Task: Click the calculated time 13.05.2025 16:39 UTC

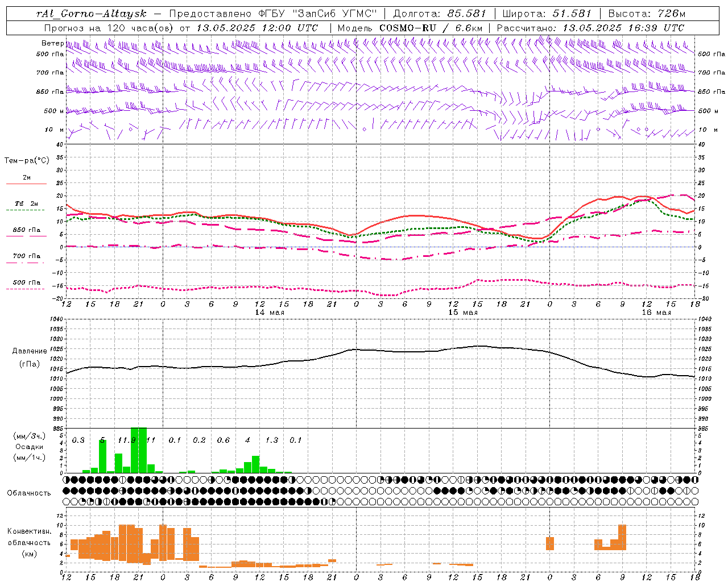Action: coord(623,27)
